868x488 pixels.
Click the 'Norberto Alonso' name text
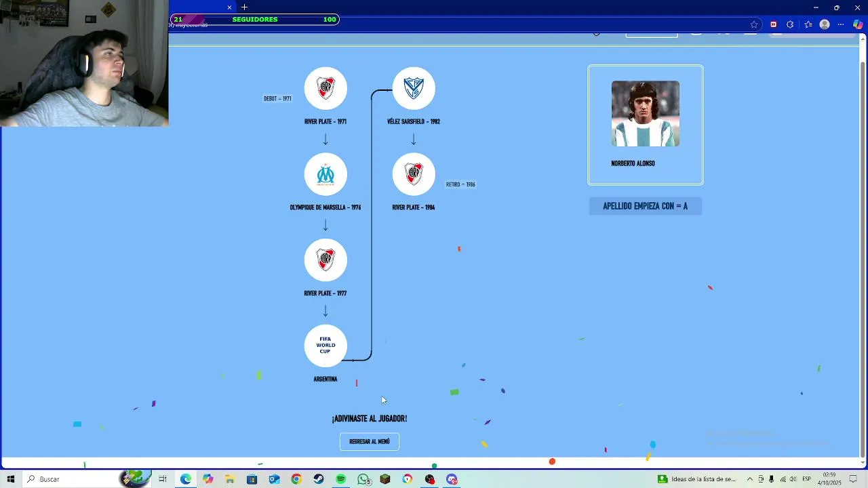tap(633, 163)
